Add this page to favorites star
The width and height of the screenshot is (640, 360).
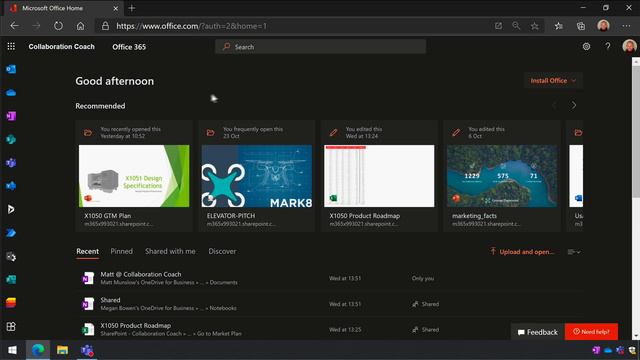(x=534, y=26)
